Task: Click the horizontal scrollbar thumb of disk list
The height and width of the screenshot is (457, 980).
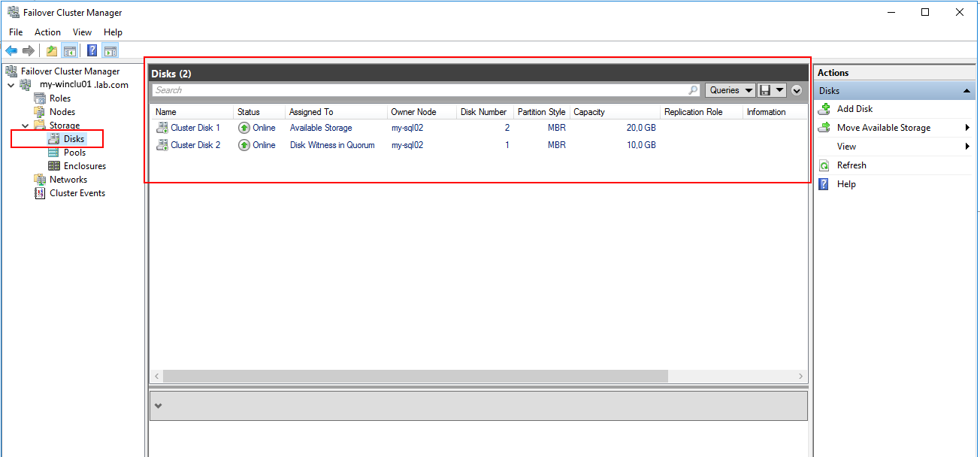Action: [x=415, y=376]
